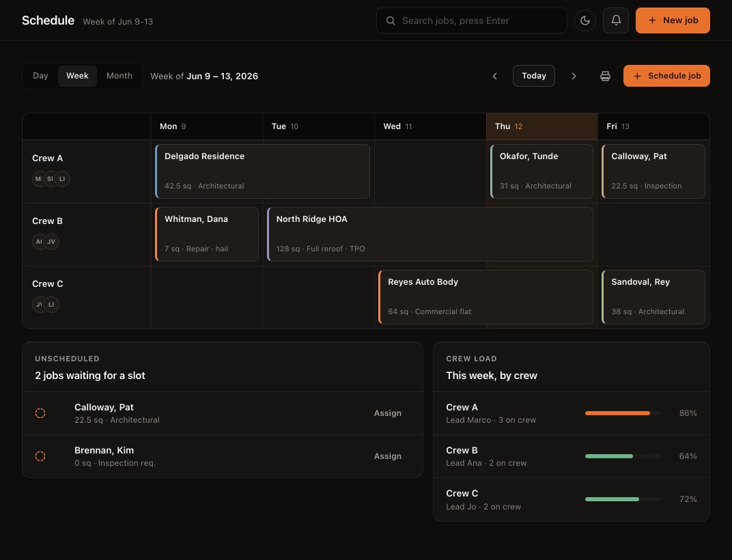Viewport: 732px width, 560px height.
Task: Select the Tue 10 column header
Action: tap(318, 126)
